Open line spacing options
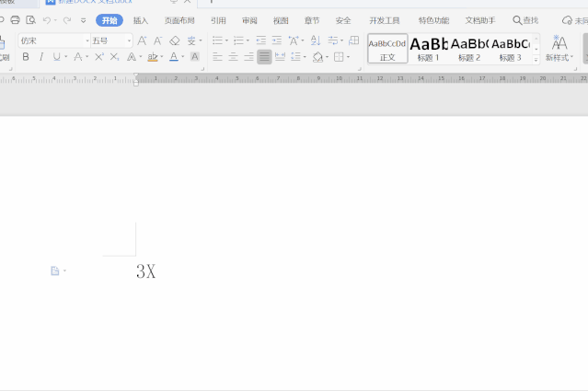Image resolution: width=588 pixels, height=391 pixels. click(296, 57)
